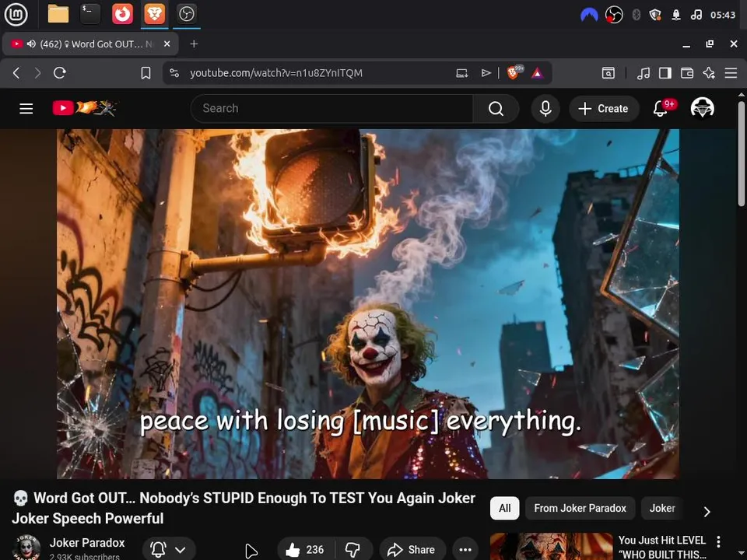This screenshot has height=560, width=747.
Task: Go to the YouTube home logo
Action: tap(84, 108)
